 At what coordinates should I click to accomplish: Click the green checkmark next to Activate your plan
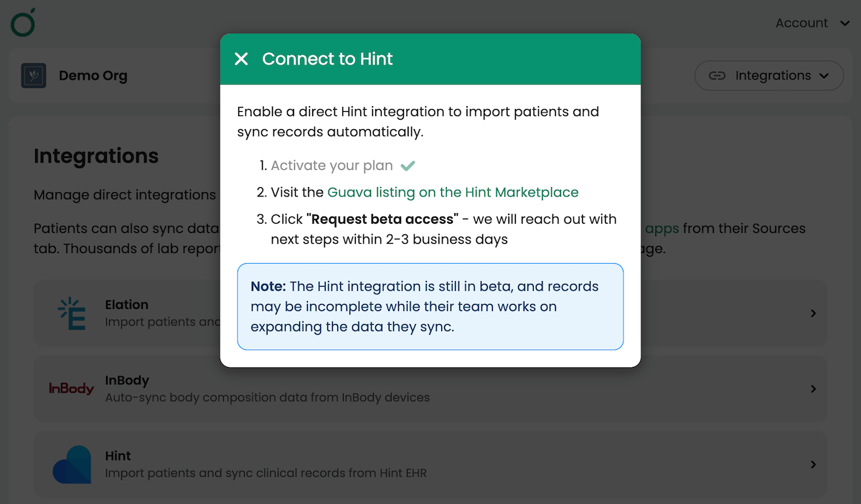click(408, 166)
